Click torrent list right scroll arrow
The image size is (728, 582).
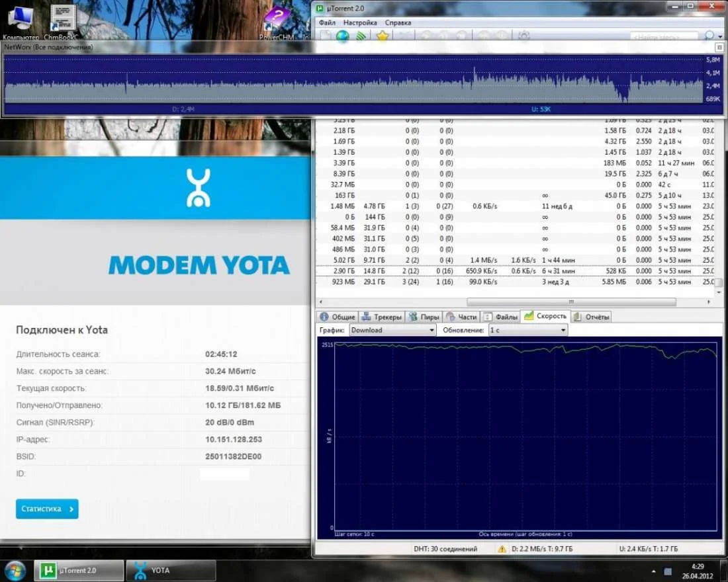point(709,302)
